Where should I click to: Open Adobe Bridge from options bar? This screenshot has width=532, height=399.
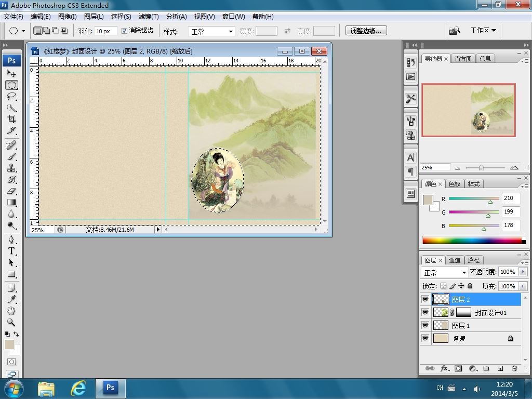pyautogui.click(x=455, y=31)
